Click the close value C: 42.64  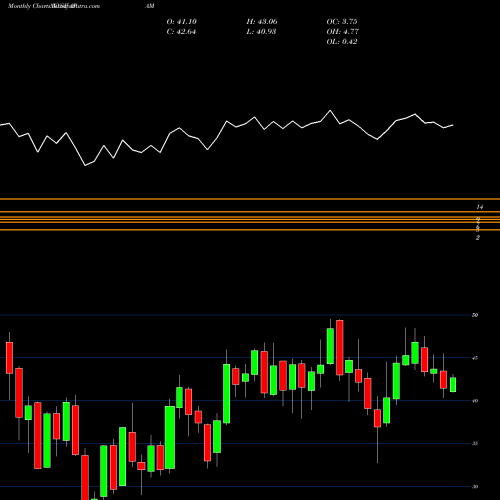click(x=181, y=32)
